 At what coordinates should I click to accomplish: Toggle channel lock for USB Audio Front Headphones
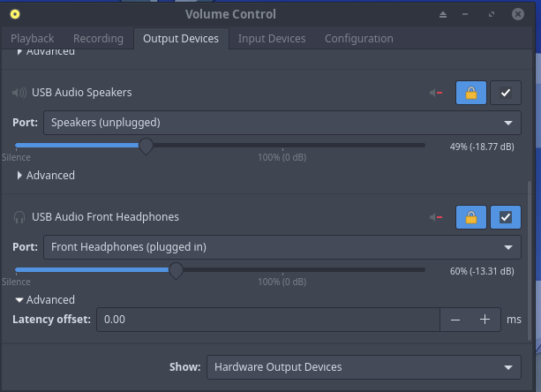[x=471, y=217]
